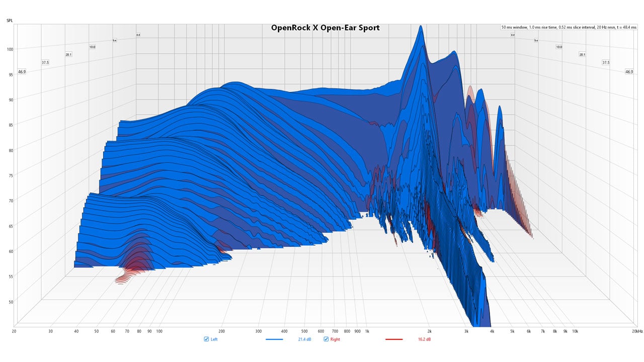Click the 9k frequency axis label
The width and height of the screenshot is (644, 362).
tap(566, 331)
